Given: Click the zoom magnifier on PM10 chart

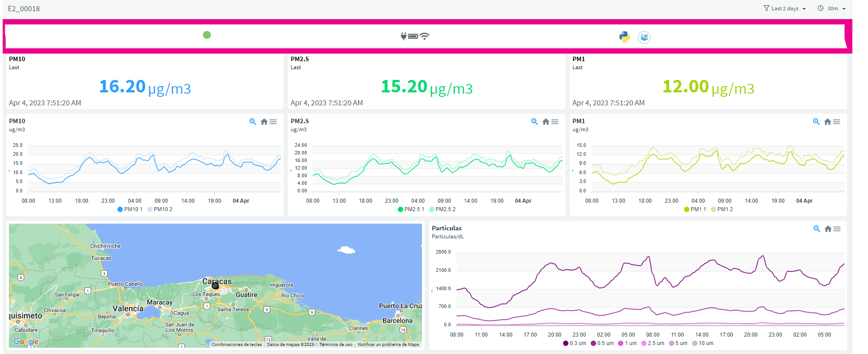Looking at the screenshot, I should tap(253, 121).
